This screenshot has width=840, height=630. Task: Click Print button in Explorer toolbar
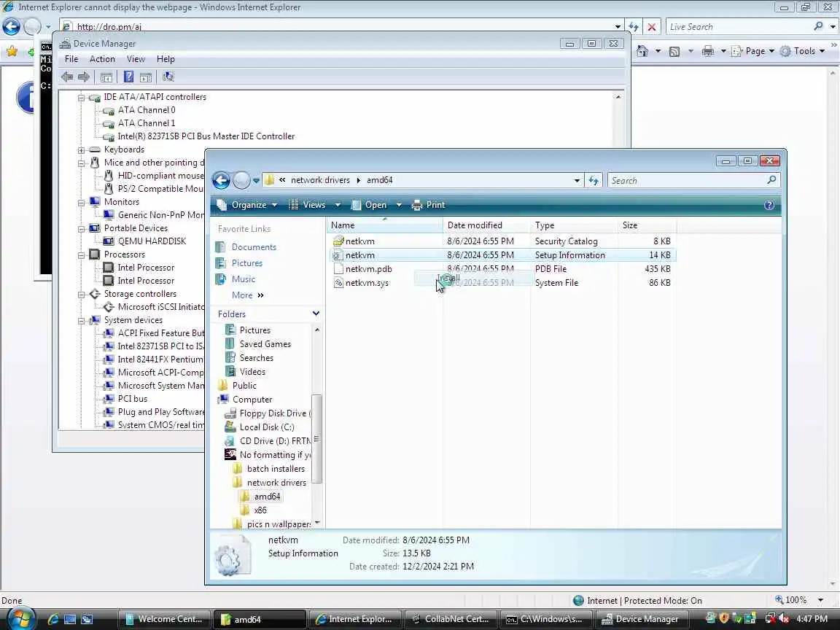(429, 205)
